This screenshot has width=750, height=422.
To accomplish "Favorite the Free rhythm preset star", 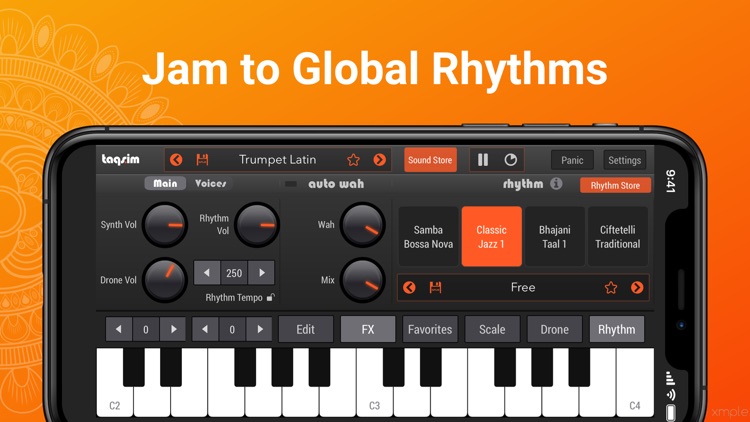I will tap(611, 288).
